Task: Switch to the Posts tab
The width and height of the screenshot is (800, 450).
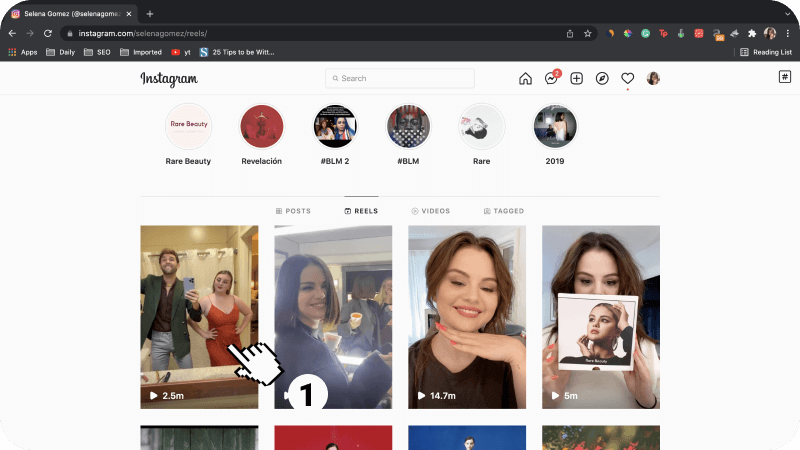Action: click(x=293, y=211)
